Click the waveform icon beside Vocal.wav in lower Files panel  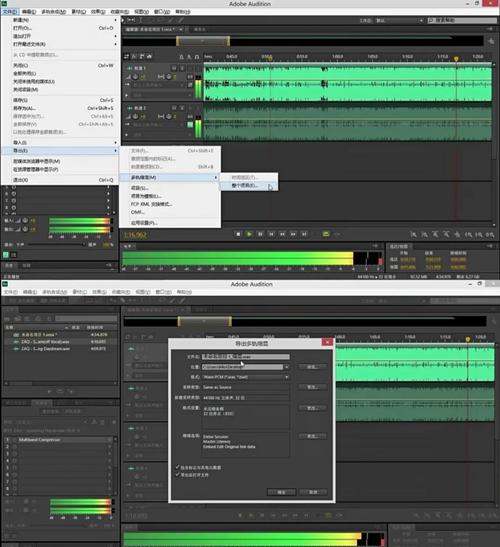pos(16,342)
